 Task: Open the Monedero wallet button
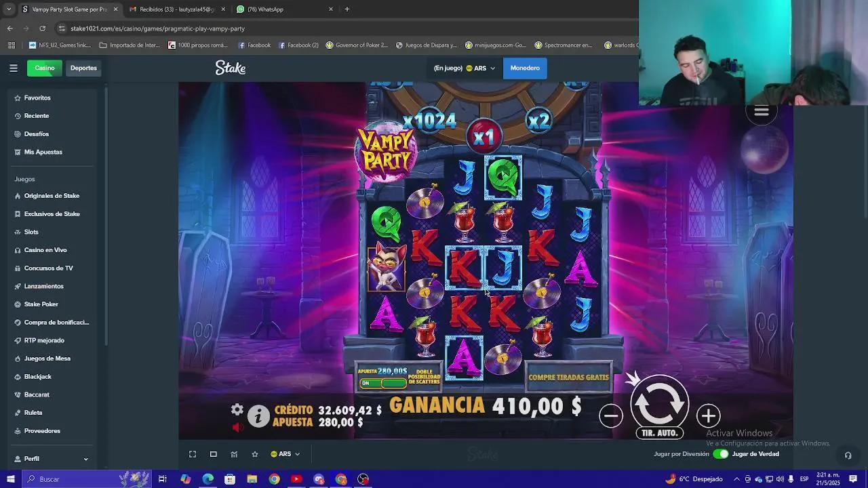click(x=525, y=68)
